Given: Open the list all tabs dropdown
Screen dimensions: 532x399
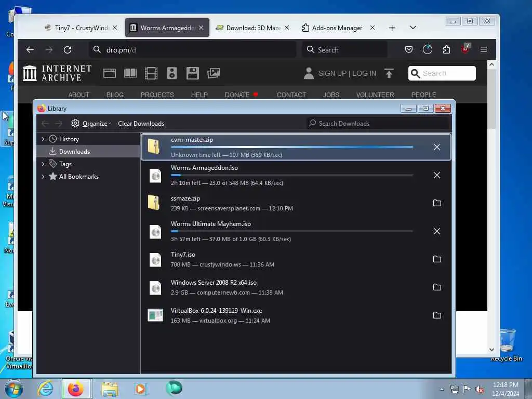Looking at the screenshot, I should point(413,28).
